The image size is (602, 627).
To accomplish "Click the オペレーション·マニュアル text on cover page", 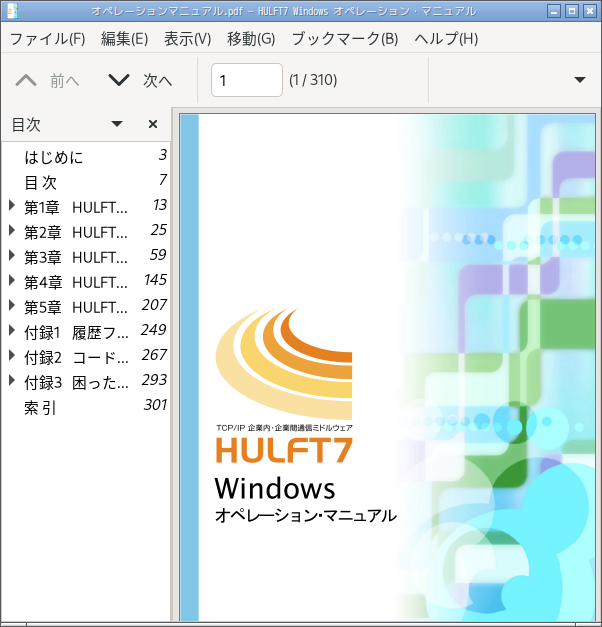I will [306, 515].
